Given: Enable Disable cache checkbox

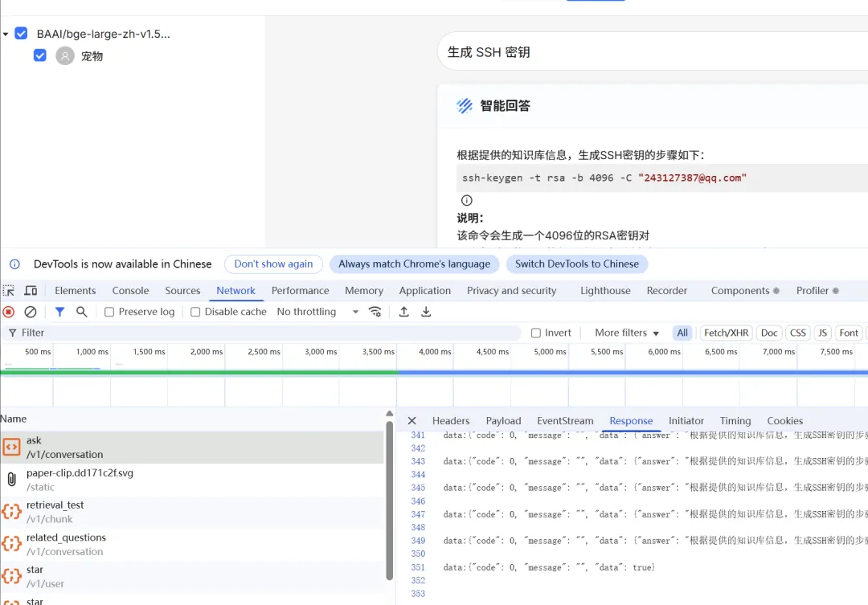Looking at the screenshot, I should (195, 313).
